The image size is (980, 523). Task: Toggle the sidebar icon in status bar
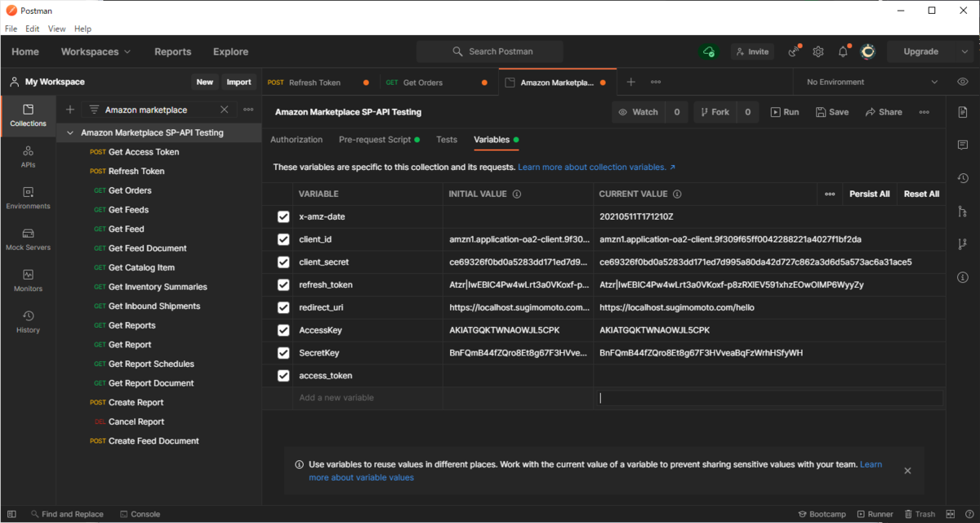coord(11,514)
